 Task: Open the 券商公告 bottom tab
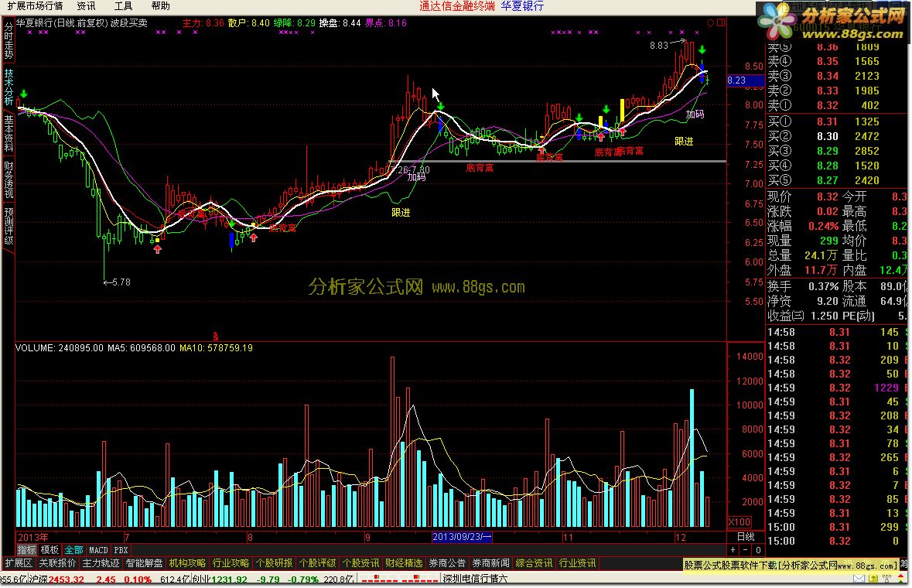tap(447, 563)
